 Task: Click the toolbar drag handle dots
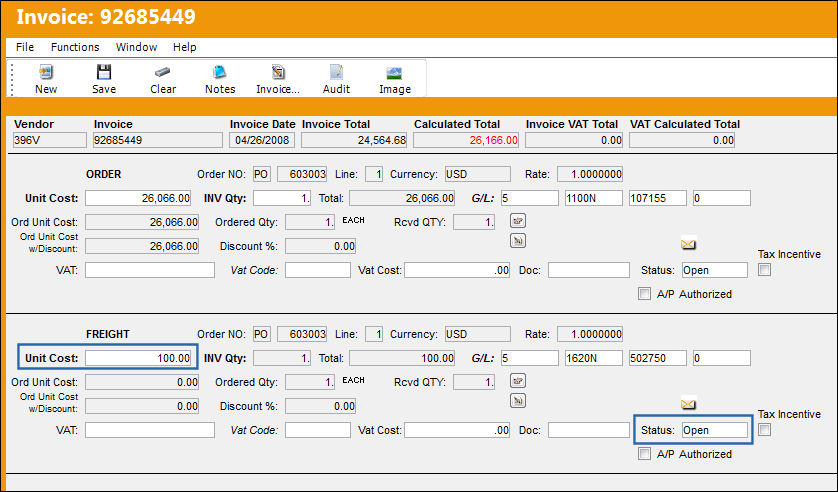pos(12,79)
